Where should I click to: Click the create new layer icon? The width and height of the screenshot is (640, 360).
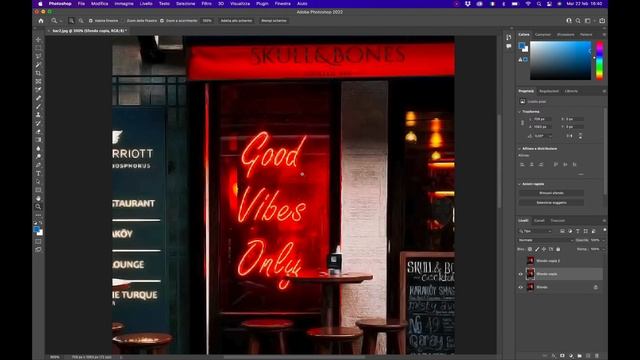[588, 356]
